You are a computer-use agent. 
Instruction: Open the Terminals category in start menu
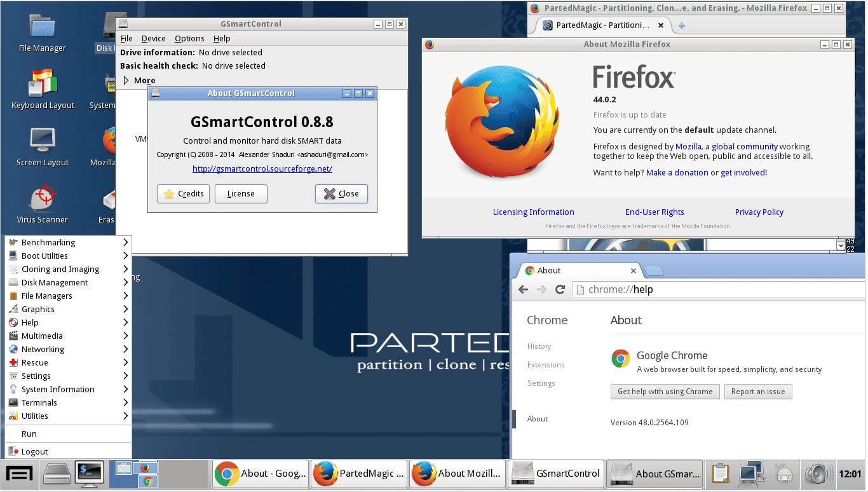point(68,402)
